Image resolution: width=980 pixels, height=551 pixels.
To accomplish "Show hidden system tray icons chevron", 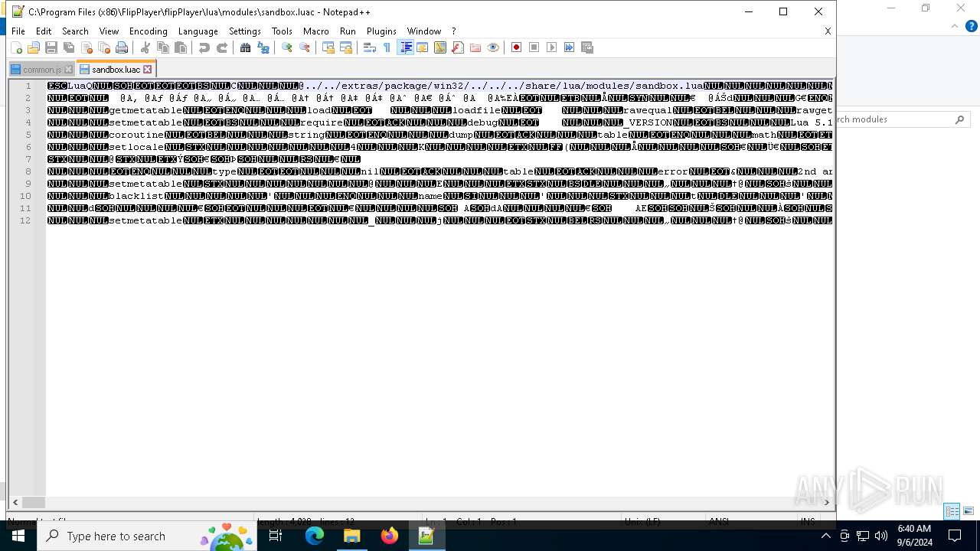I will coord(825,536).
